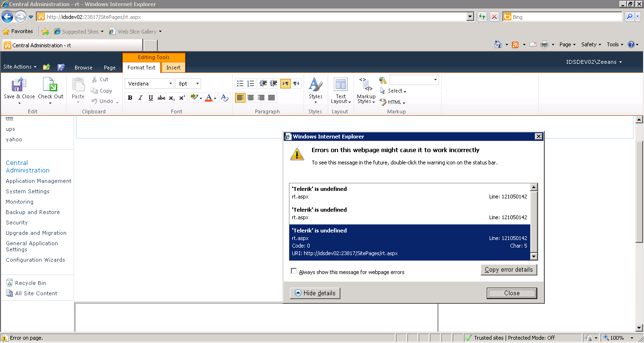Click the Languages icon in Markup group

click(383, 80)
